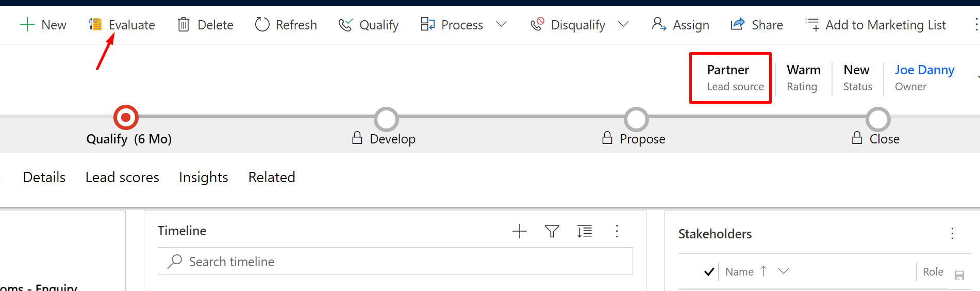Click the Refresh circular arrow icon

point(262,25)
